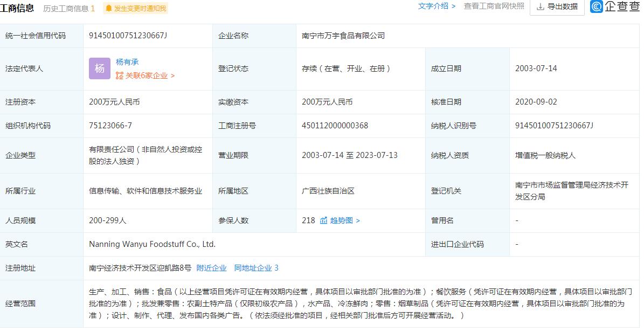Click taxpayer ID value under 纳税人识别号
Screen dimensions: 644x331
coord(555,126)
